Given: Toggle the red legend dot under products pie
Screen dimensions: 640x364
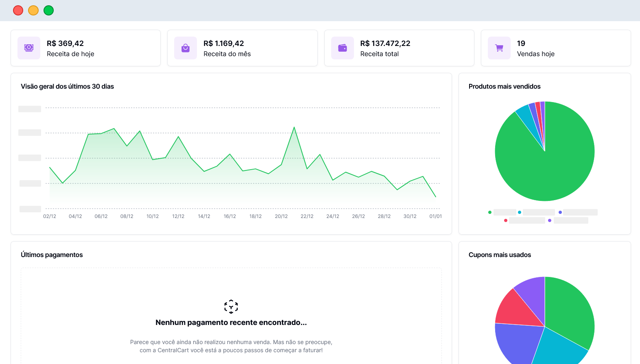Looking at the screenshot, I should 506,220.
